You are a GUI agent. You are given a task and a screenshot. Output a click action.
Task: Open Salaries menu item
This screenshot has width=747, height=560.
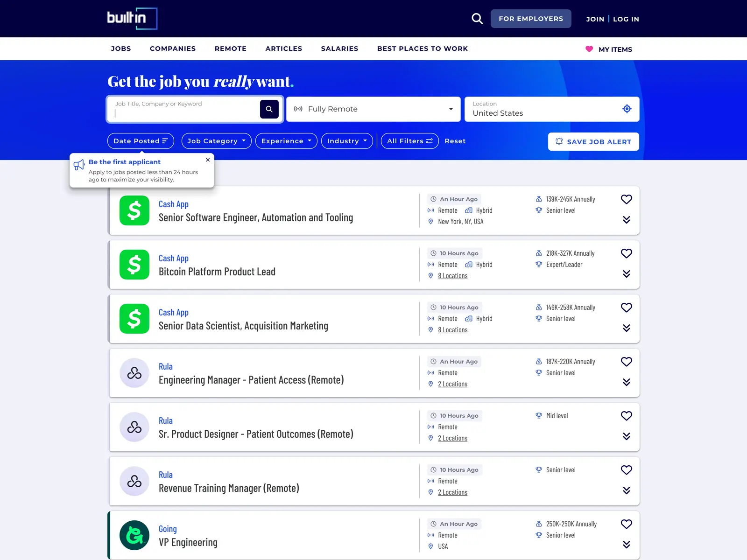coord(340,49)
